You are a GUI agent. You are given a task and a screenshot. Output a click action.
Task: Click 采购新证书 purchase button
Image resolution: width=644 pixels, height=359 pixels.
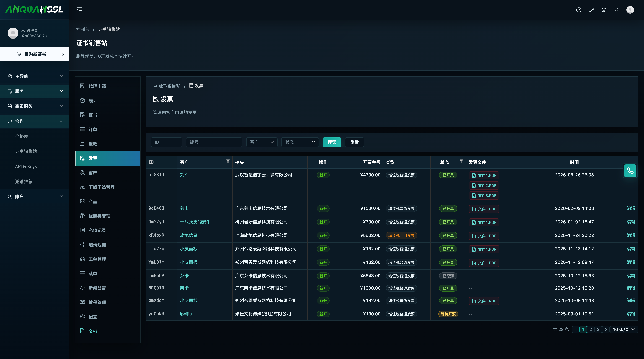click(x=34, y=54)
